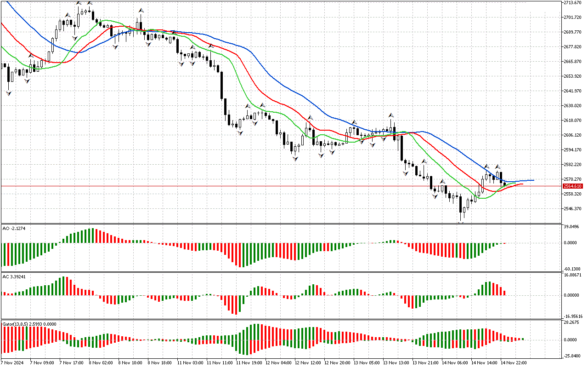Image resolution: width=588 pixels, height=368 pixels.
Task: Click the 7 Nov 2024 date label
Action: pyautogui.click(x=12, y=363)
